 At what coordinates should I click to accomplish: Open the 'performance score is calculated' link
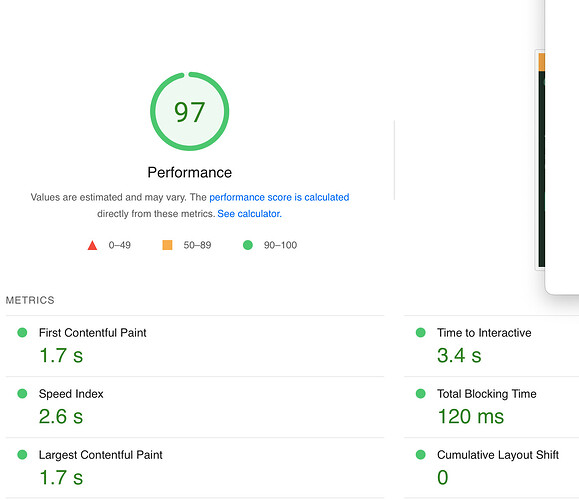[x=279, y=197]
